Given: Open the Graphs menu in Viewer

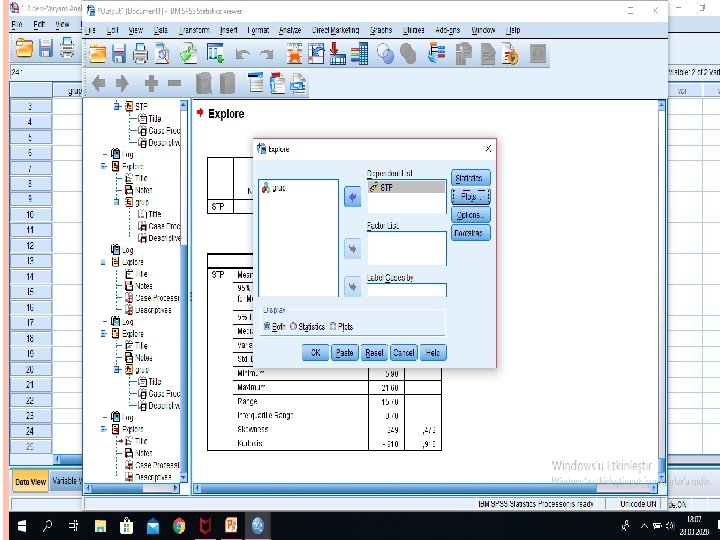Looking at the screenshot, I should (x=381, y=30).
